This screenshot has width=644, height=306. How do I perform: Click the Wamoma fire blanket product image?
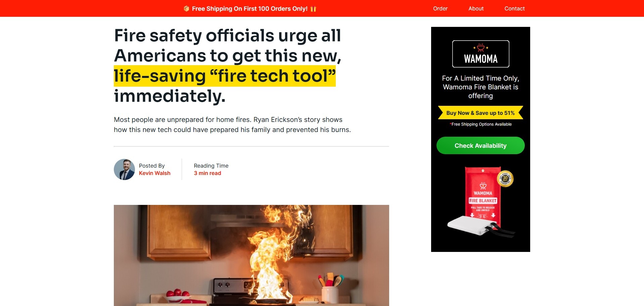[x=481, y=202]
